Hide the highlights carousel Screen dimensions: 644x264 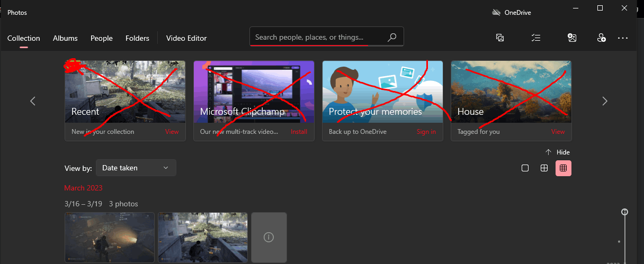558,152
